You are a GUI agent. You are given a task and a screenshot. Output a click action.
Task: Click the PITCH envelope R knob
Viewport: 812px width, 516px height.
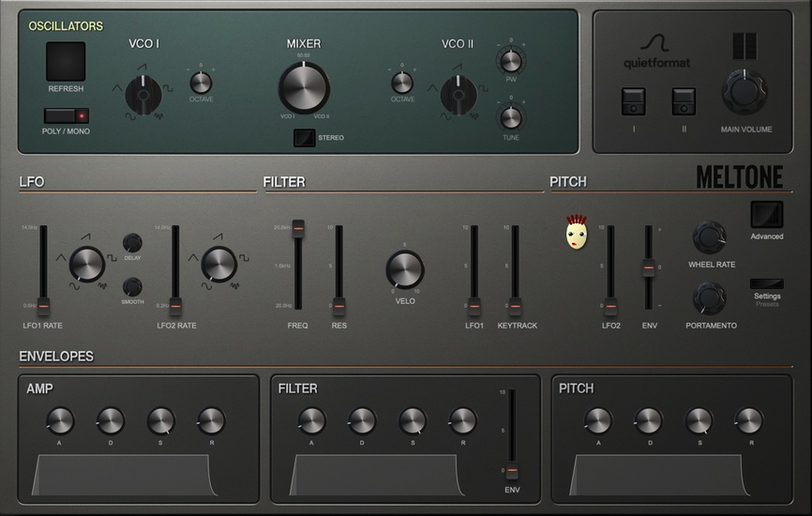tap(749, 420)
